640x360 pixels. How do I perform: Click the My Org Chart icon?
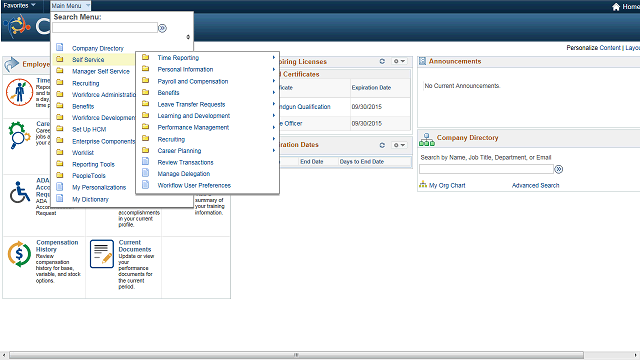click(423, 184)
